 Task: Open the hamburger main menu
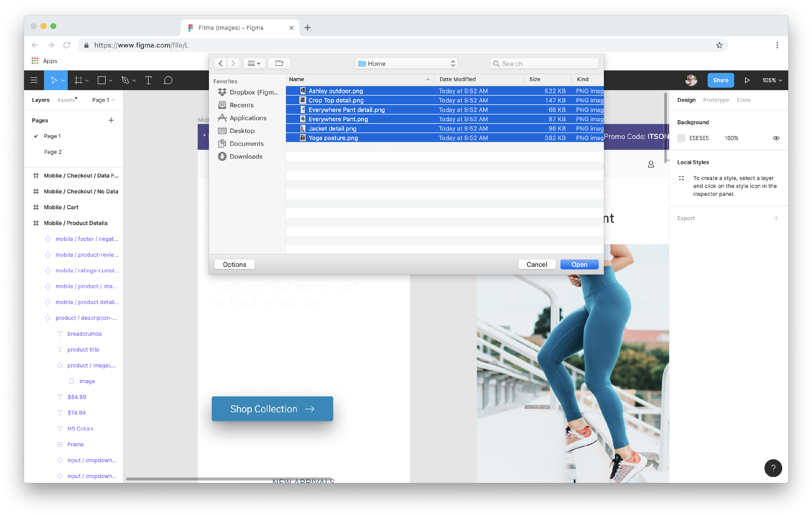[34, 80]
